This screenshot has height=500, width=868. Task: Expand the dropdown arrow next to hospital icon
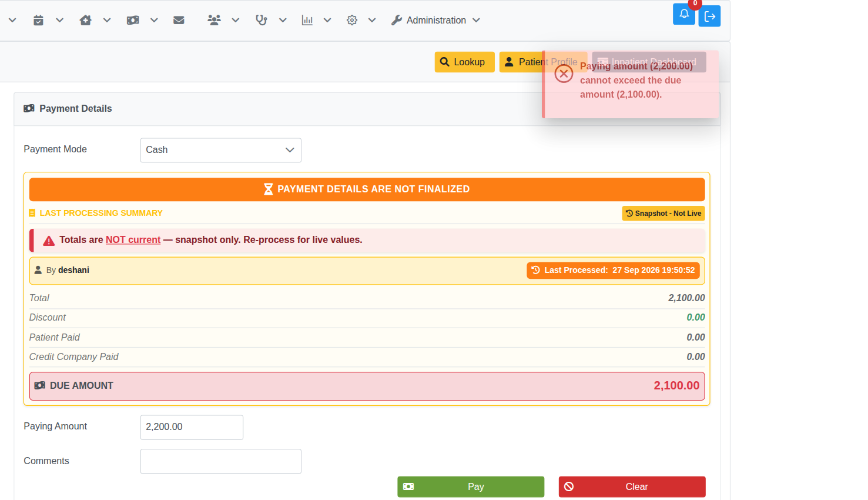(x=107, y=20)
